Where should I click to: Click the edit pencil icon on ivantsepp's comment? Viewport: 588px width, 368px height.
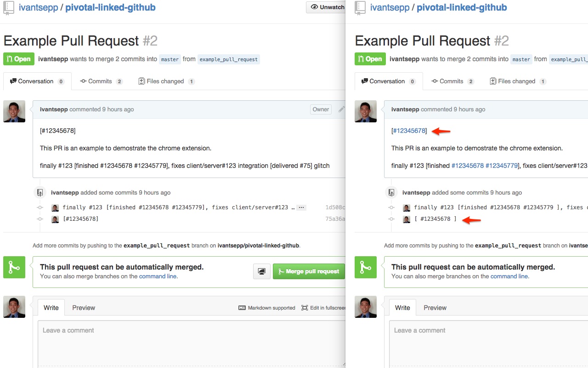click(340, 109)
